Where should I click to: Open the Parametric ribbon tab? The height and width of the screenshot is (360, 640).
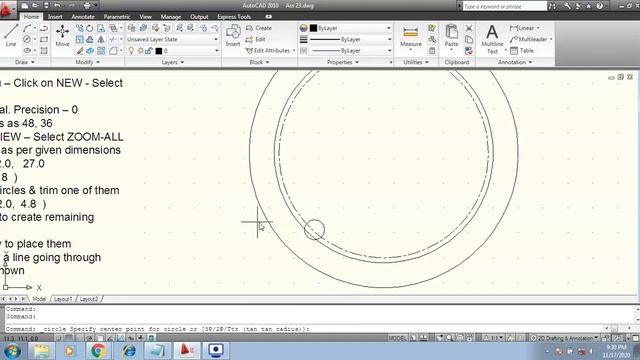pyautogui.click(x=117, y=17)
